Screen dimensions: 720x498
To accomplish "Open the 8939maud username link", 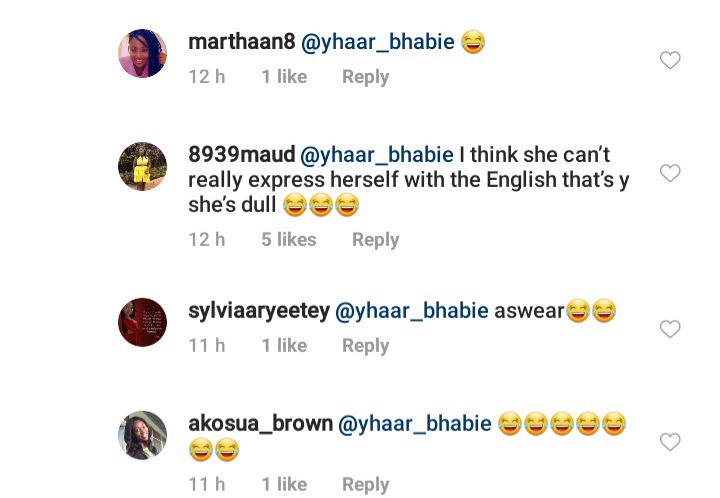I will tap(242, 154).
